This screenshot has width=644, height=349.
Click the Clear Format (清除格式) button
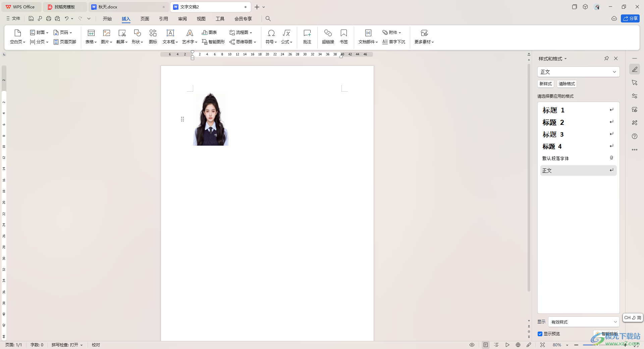click(x=567, y=84)
